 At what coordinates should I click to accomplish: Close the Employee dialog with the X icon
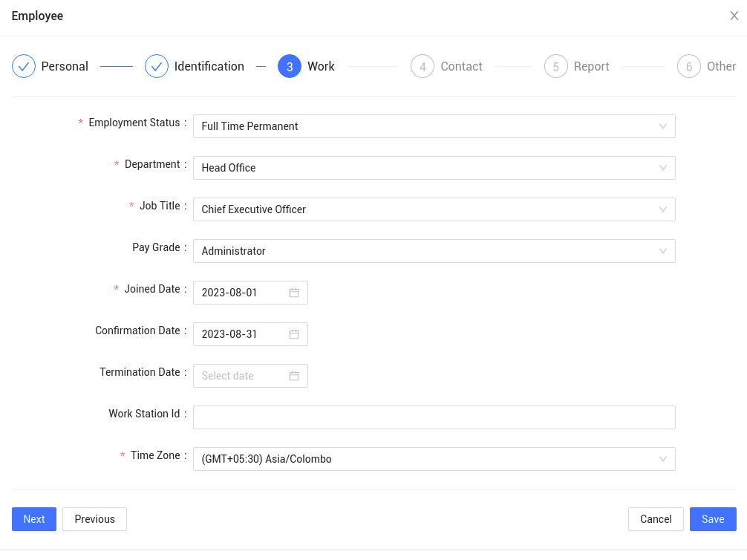point(734,16)
